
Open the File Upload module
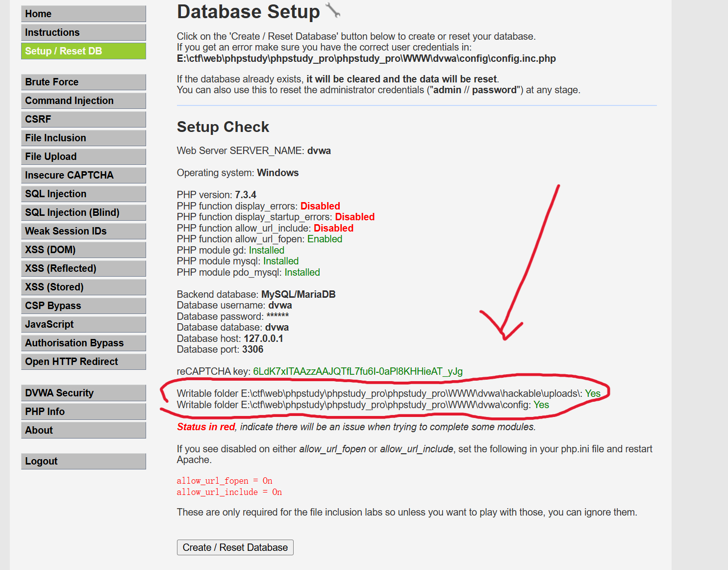(x=83, y=156)
